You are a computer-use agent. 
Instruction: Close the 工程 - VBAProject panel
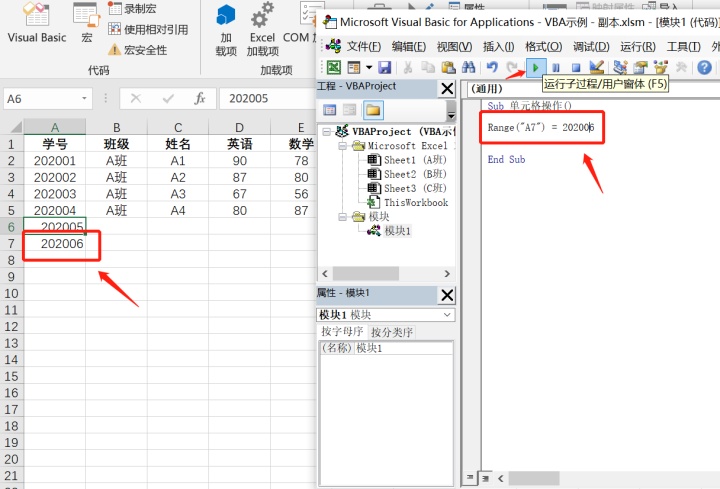(x=447, y=88)
